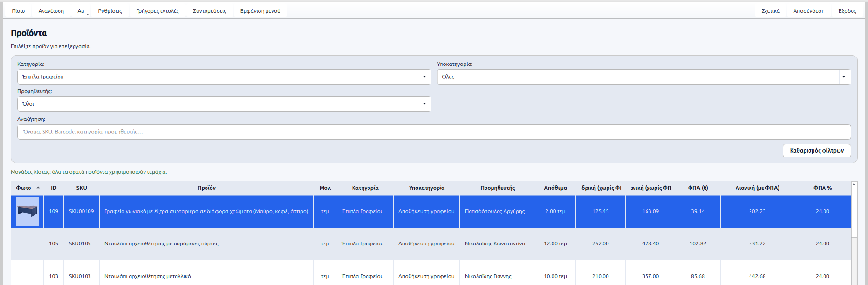Click the corner desk product thumbnail
Image resolution: width=868 pixels, height=285 pixels.
(x=27, y=211)
